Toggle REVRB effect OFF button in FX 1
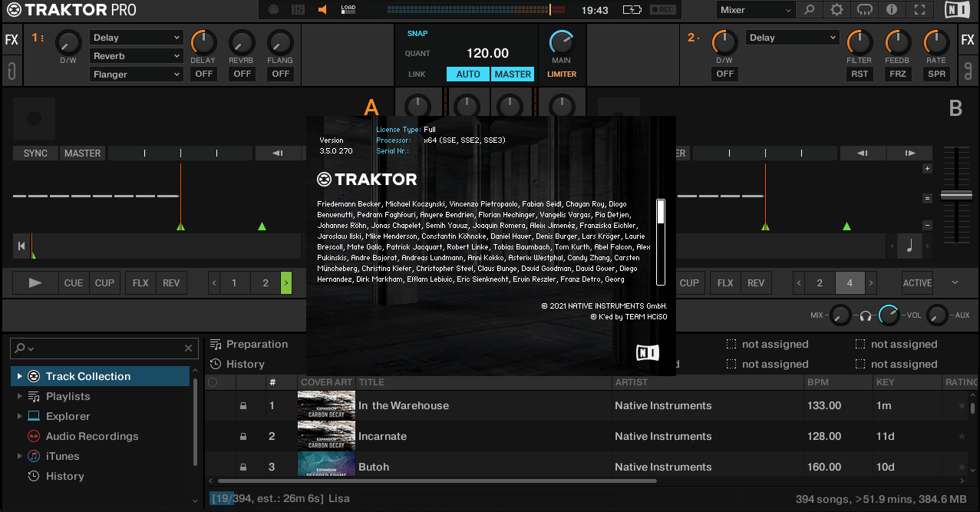This screenshot has width=980, height=512. click(x=243, y=74)
